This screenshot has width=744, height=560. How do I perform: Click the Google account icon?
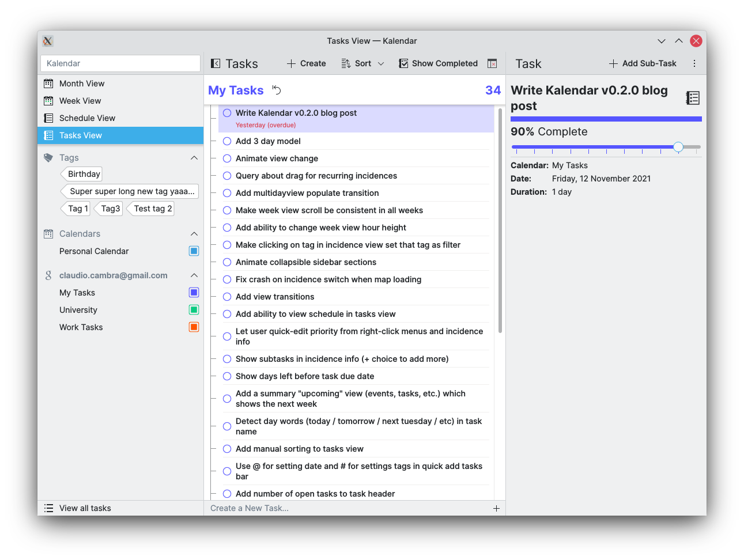tap(48, 275)
